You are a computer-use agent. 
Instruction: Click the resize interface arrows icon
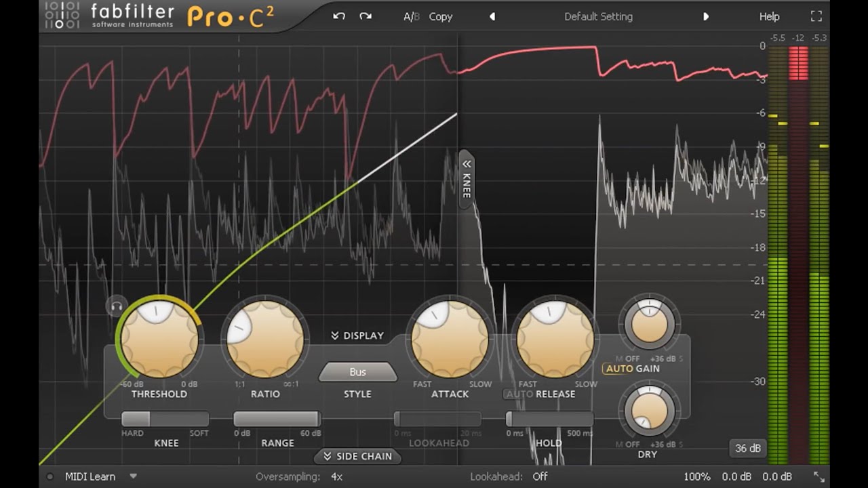pyautogui.click(x=818, y=476)
